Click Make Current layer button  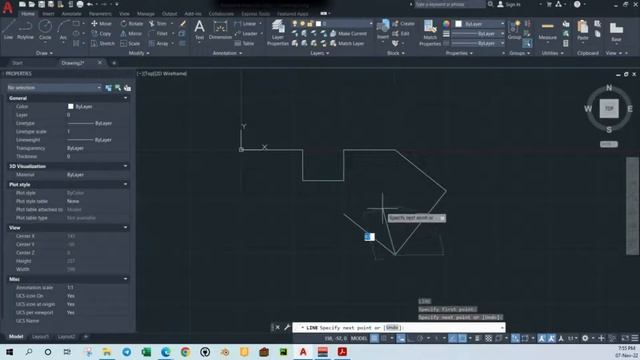click(349, 33)
